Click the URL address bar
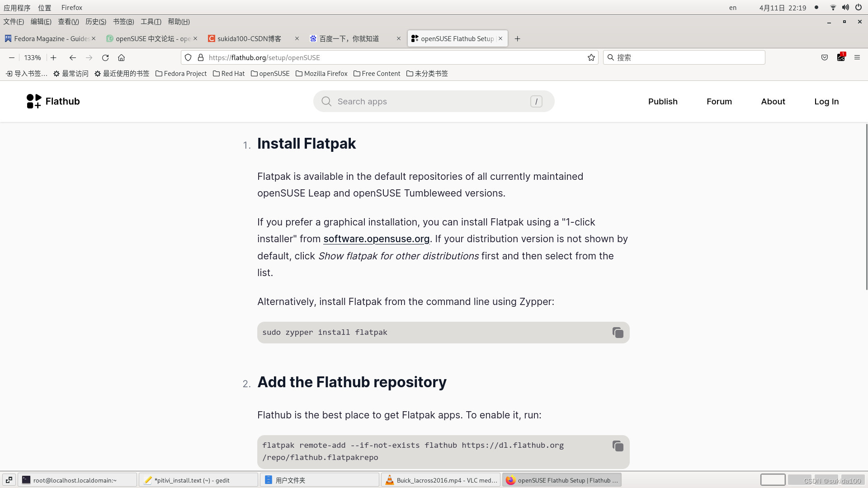 click(x=389, y=57)
